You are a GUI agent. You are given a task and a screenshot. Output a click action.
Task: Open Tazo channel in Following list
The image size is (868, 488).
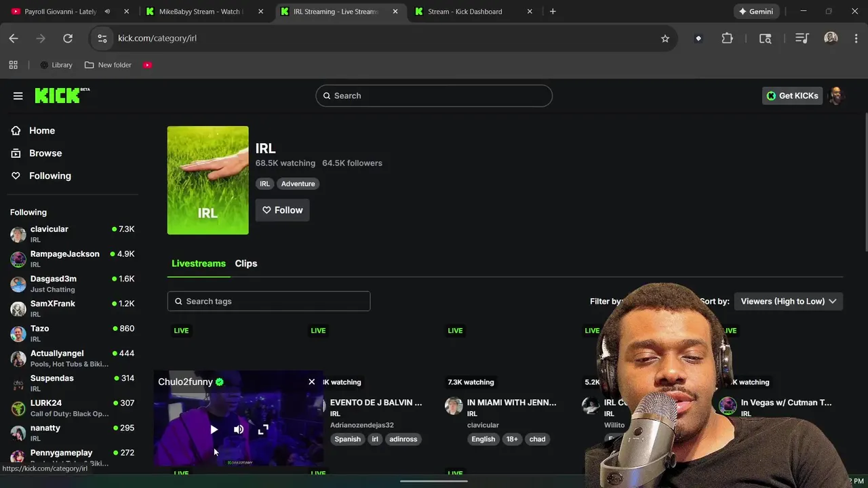click(x=72, y=333)
